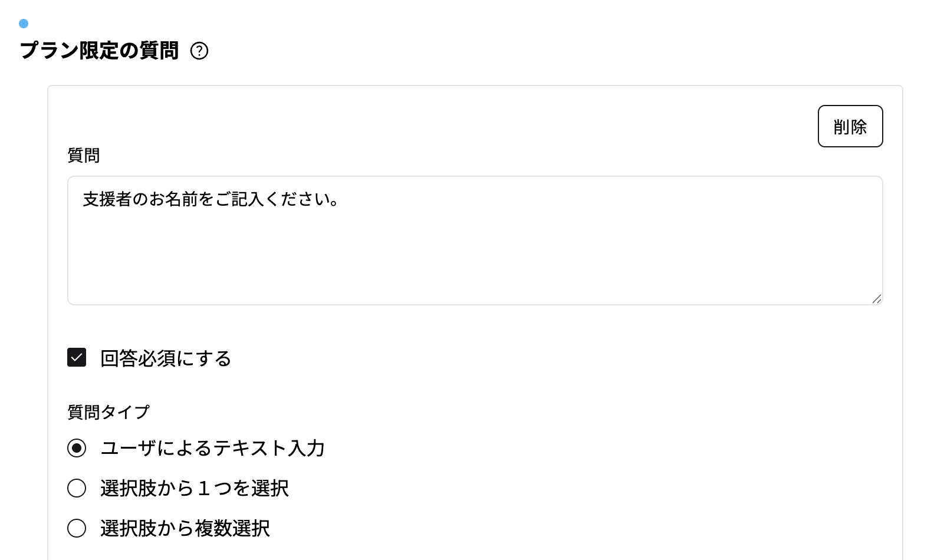This screenshot has width=934, height=560.
Task: Click the 質問タイプ section label
Action: coord(108,411)
